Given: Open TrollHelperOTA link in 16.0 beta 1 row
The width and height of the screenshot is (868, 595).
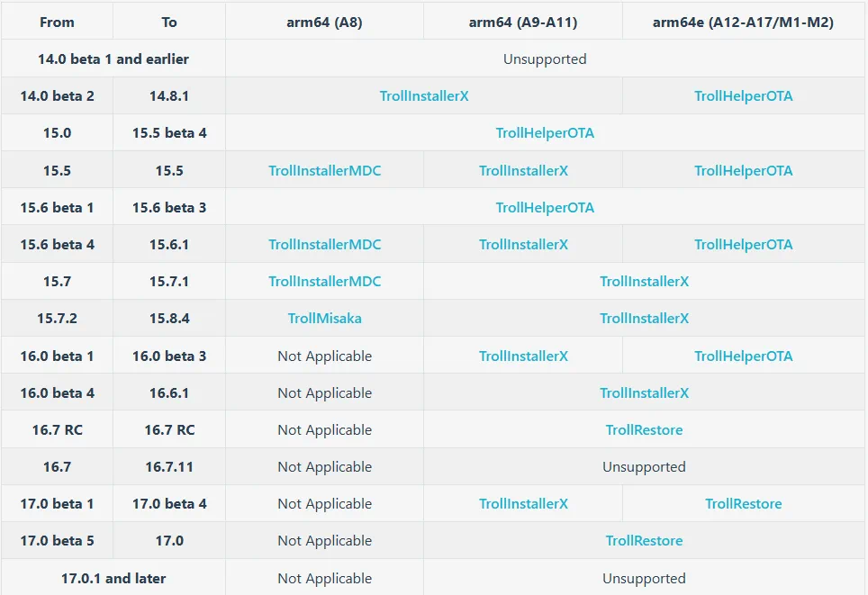Looking at the screenshot, I should click(x=744, y=356).
